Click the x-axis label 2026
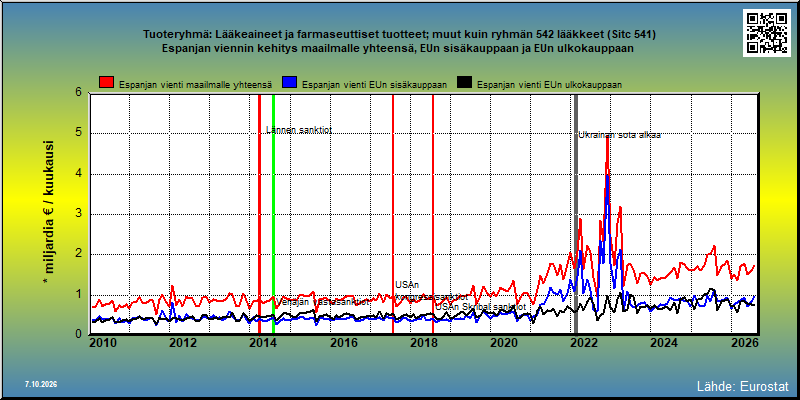 coord(744,343)
